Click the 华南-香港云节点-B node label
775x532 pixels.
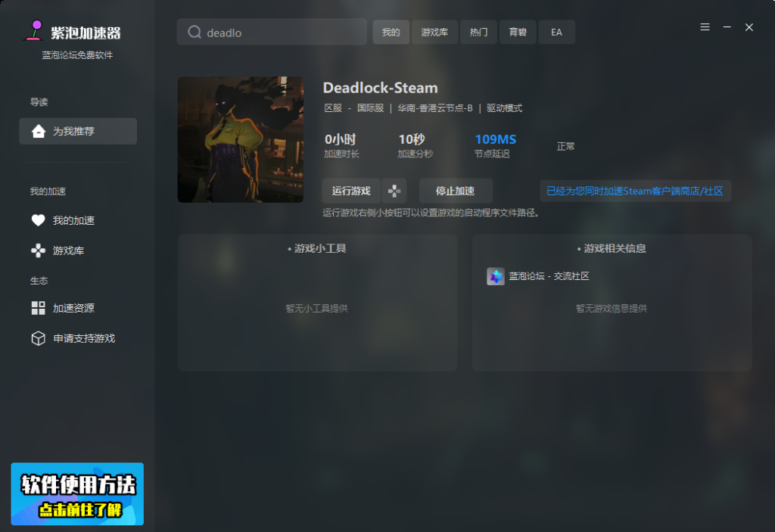coord(435,108)
